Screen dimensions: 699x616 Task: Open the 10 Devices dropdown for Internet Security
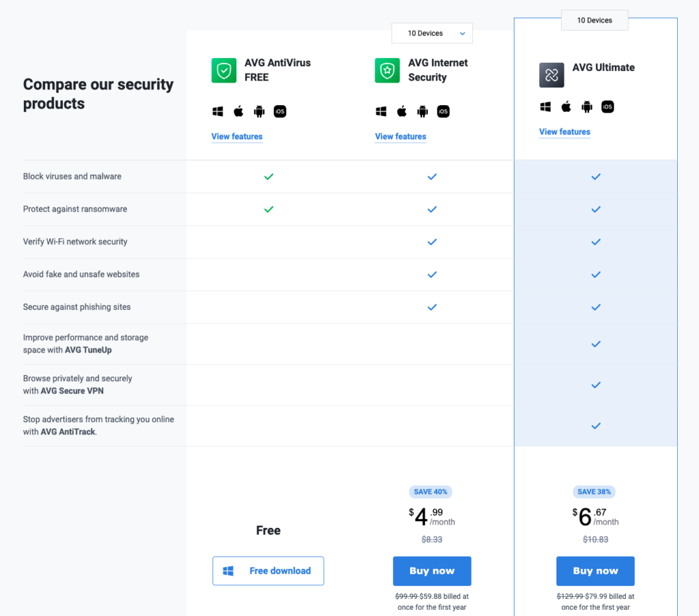click(x=432, y=33)
